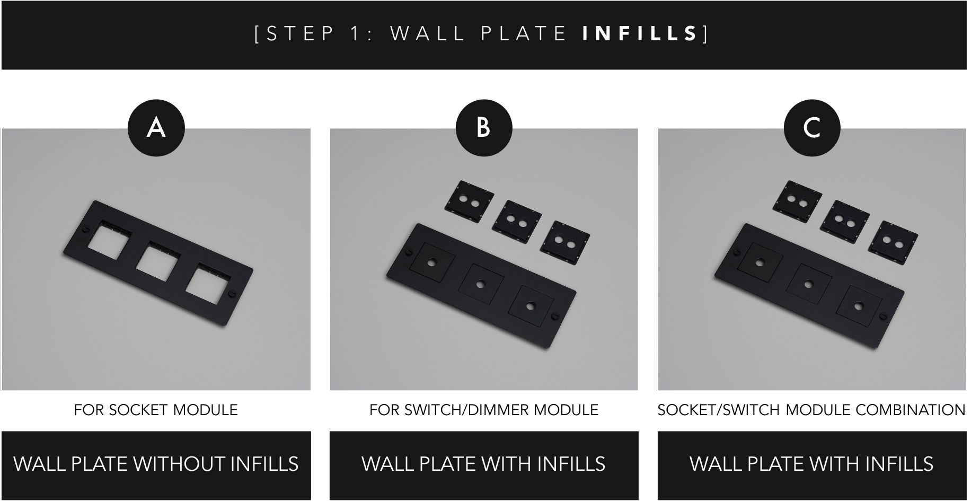Choose Wall Plate With Infills under C

(x=812, y=465)
